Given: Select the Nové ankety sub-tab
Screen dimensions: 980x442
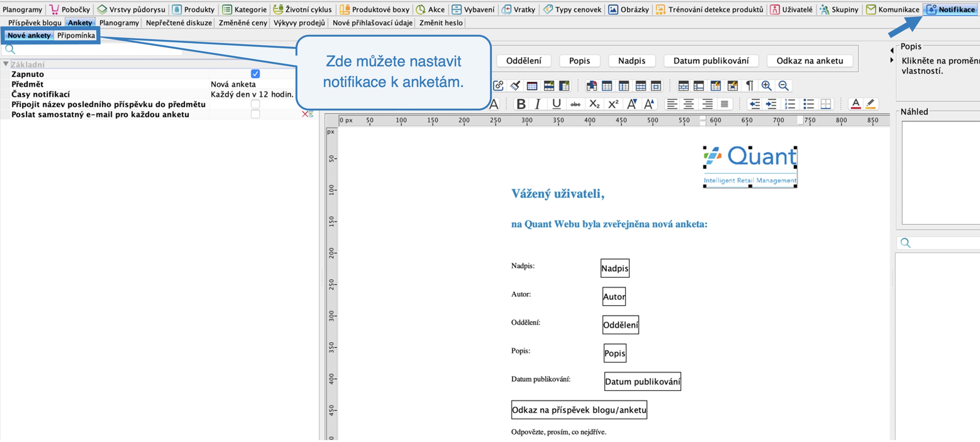Looking at the screenshot, I should pos(29,35).
